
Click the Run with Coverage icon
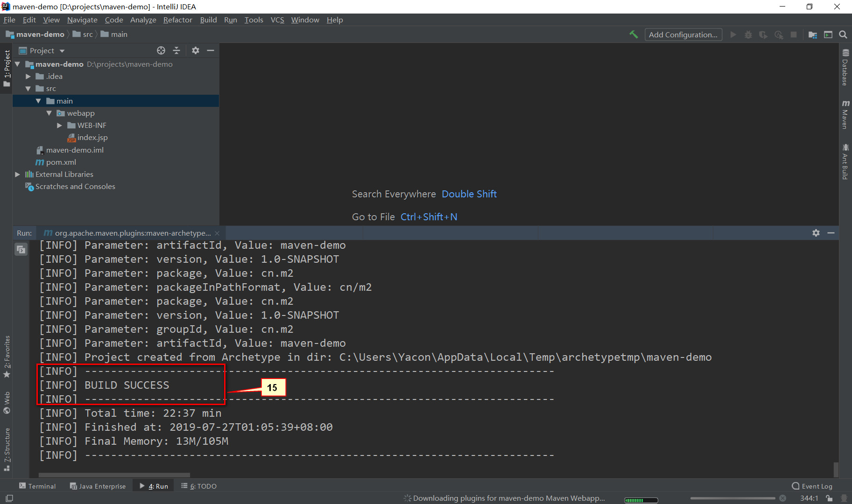763,35
